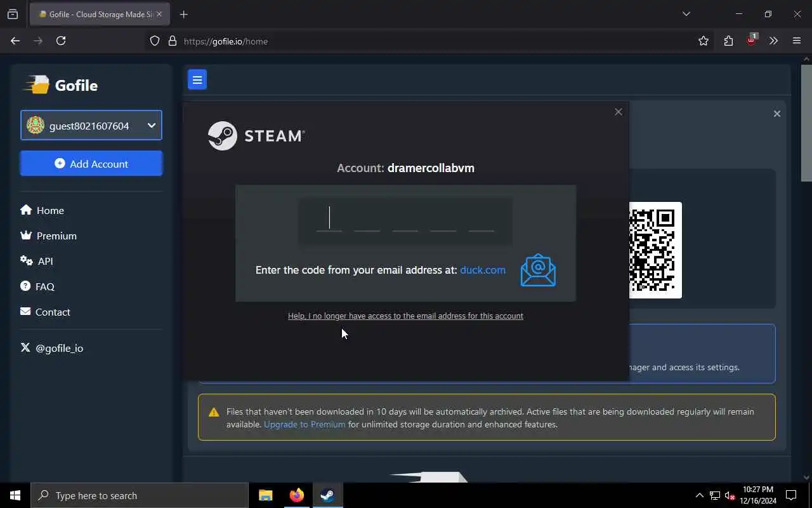Screen dimensions: 812x508
Task: Close the Gofile panel behind Steam dialog
Action: (x=776, y=114)
